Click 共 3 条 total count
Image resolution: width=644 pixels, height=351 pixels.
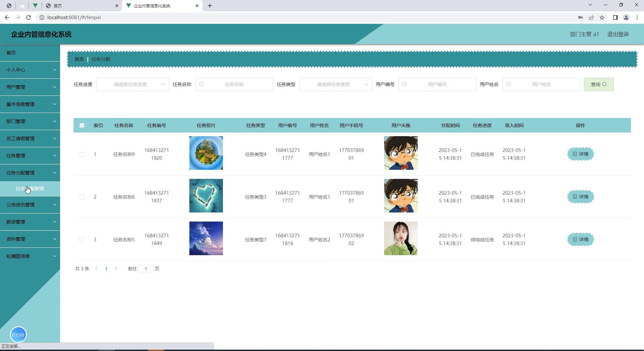(x=82, y=269)
